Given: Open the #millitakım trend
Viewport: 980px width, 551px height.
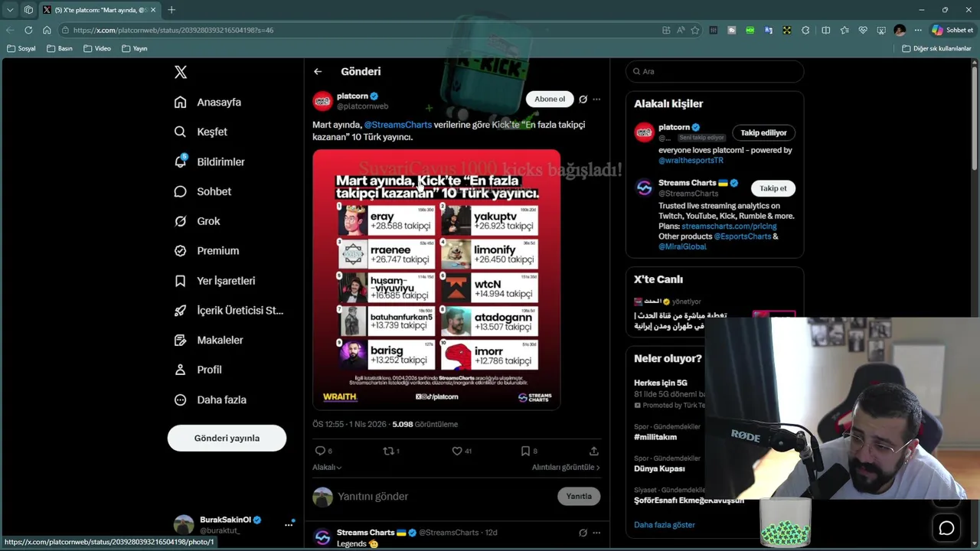Looking at the screenshot, I should click(655, 437).
